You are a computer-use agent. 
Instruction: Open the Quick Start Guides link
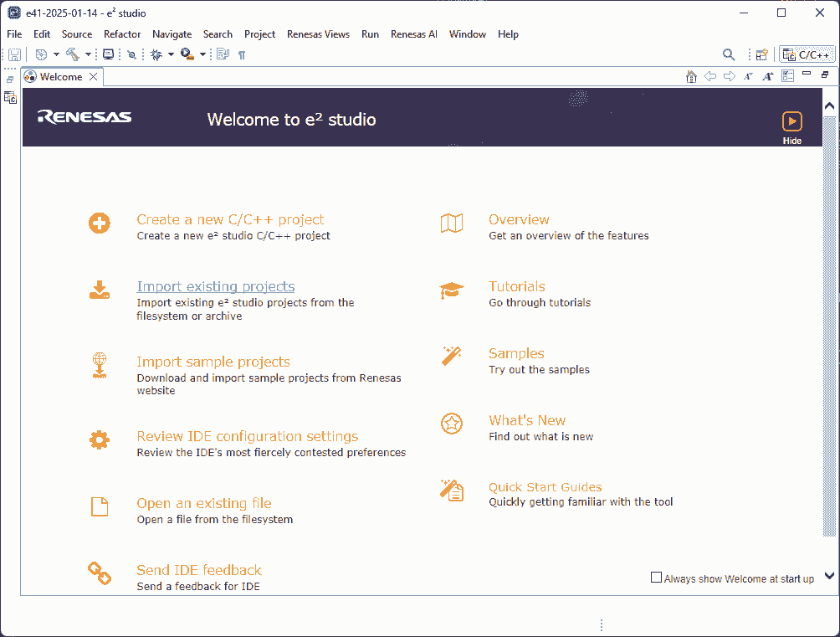pyautogui.click(x=545, y=487)
